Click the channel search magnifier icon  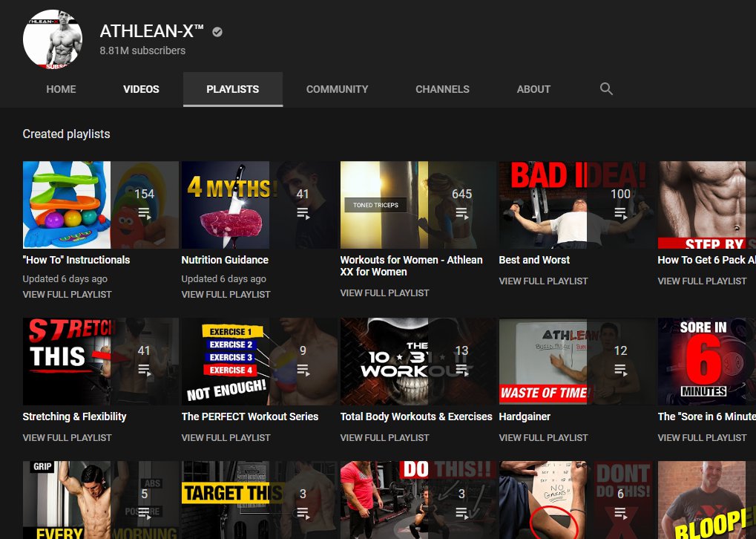[x=606, y=89]
